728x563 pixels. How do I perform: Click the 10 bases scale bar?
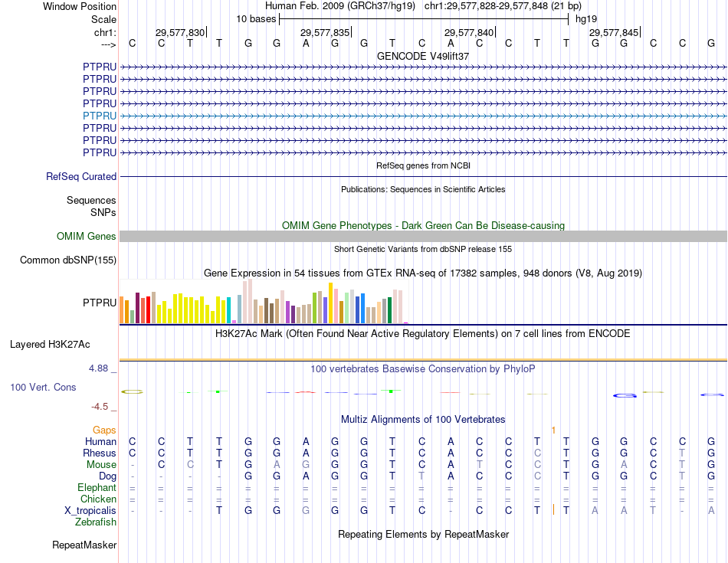point(423,18)
